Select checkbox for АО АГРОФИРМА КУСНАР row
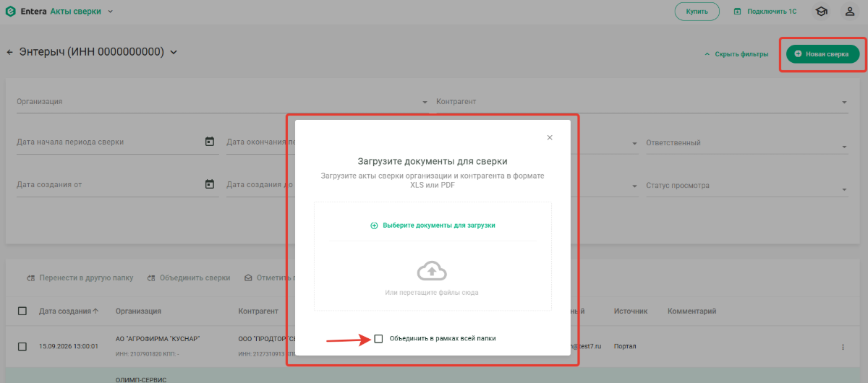This screenshot has height=383, width=868. (22, 347)
